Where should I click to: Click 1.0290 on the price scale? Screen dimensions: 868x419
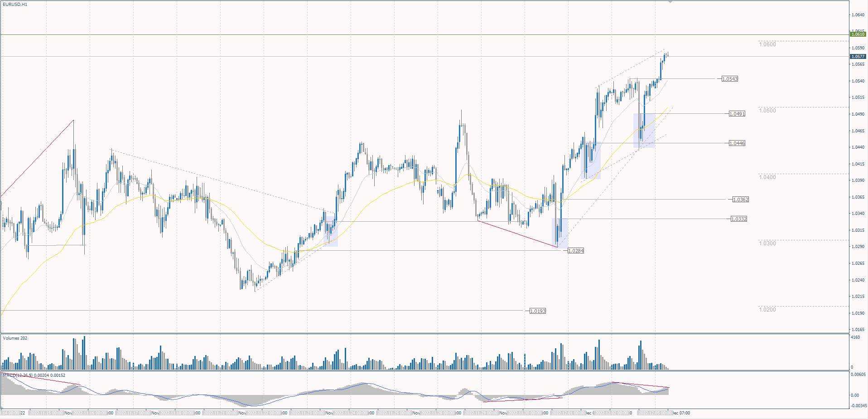(x=858, y=247)
